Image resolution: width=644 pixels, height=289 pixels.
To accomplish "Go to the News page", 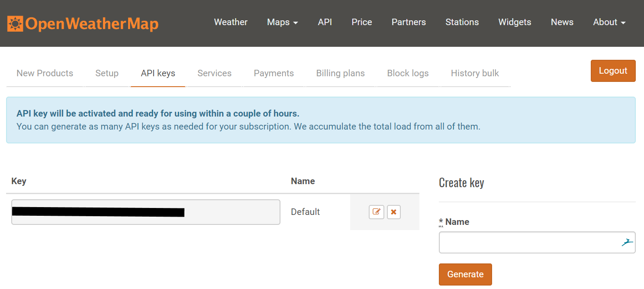I will tap(562, 22).
